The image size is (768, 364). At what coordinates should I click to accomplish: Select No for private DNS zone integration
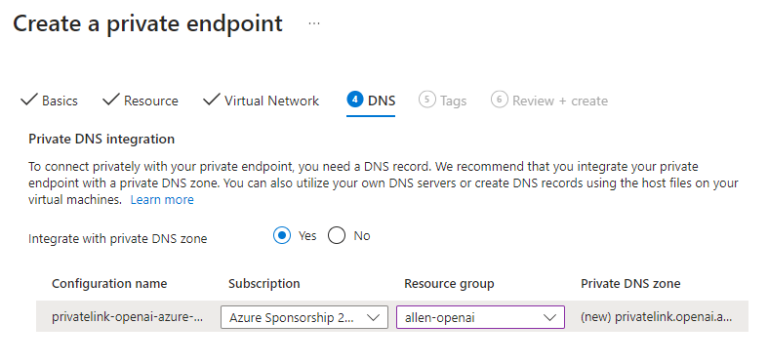click(337, 236)
